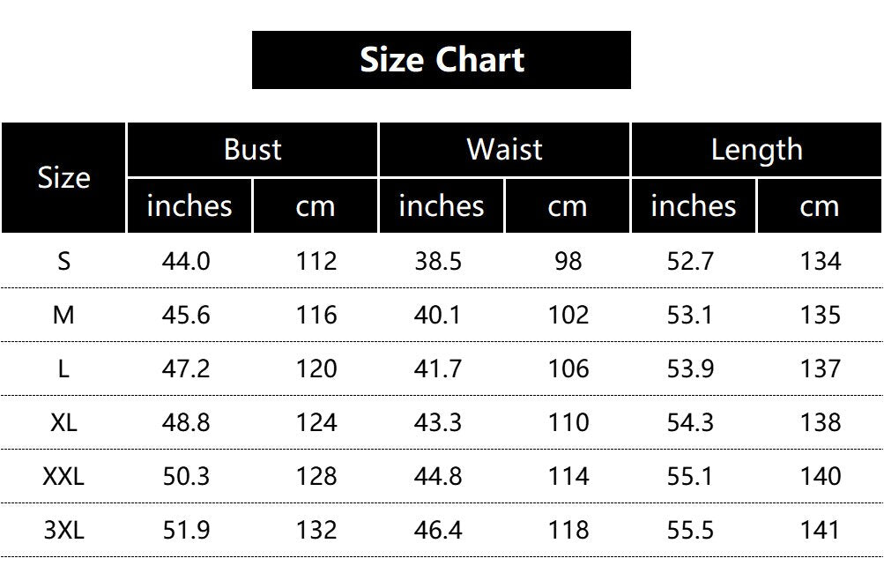Click the Bust column header
Screen dimensions: 884x588
pos(253,150)
